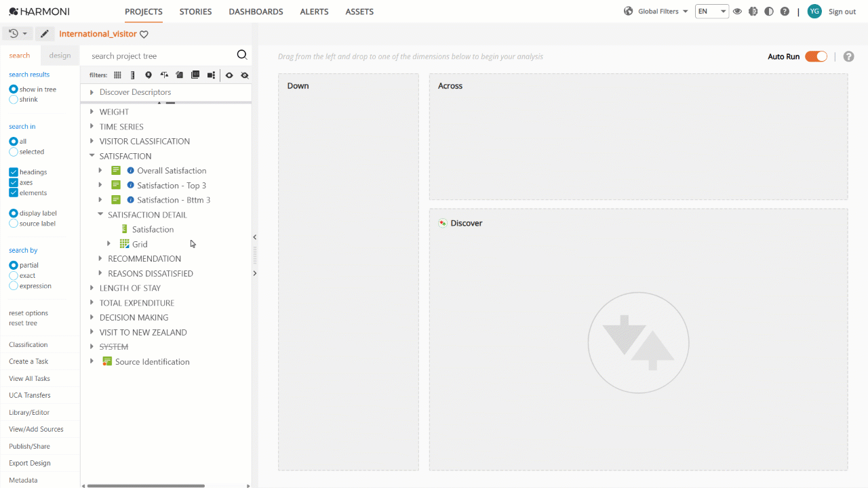Image resolution: width=868 pixels, height=488 pixels.
Task: Apply the grid filter icon
Action: pos(117,75)
